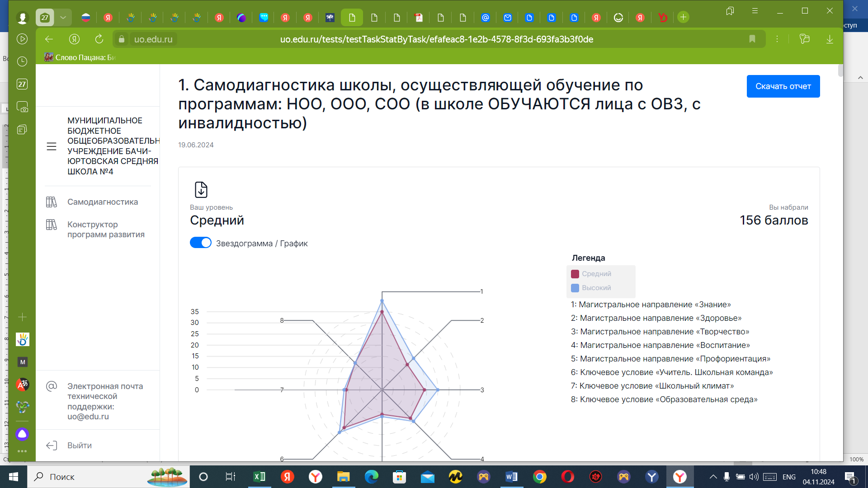
Task: Open the address bar three-dot menu
Action: [x=777, y=39]
